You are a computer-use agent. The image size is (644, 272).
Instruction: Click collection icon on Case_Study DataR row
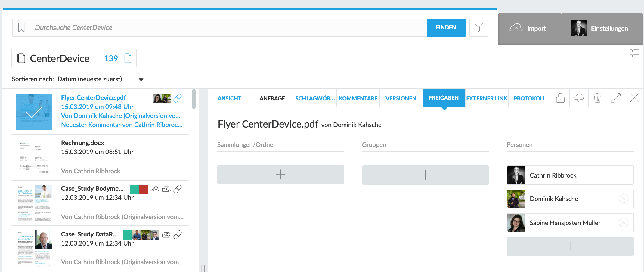click(x=166, y=235)
